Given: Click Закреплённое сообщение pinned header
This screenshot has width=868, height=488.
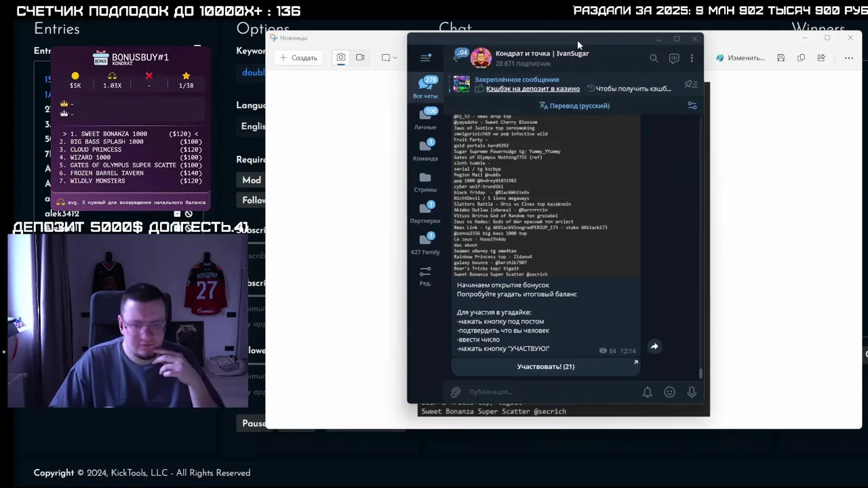Looking at the screenshot, I should click(x=517, y=80).
